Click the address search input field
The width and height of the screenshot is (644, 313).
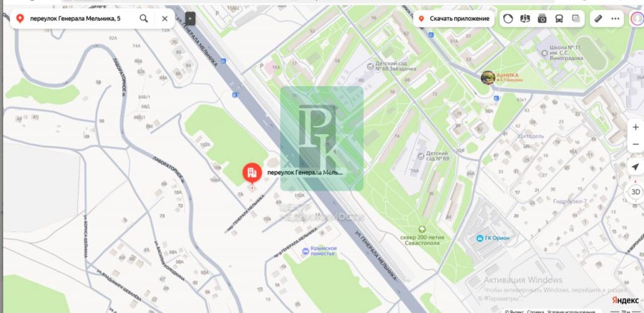click(x=80, y=18)
